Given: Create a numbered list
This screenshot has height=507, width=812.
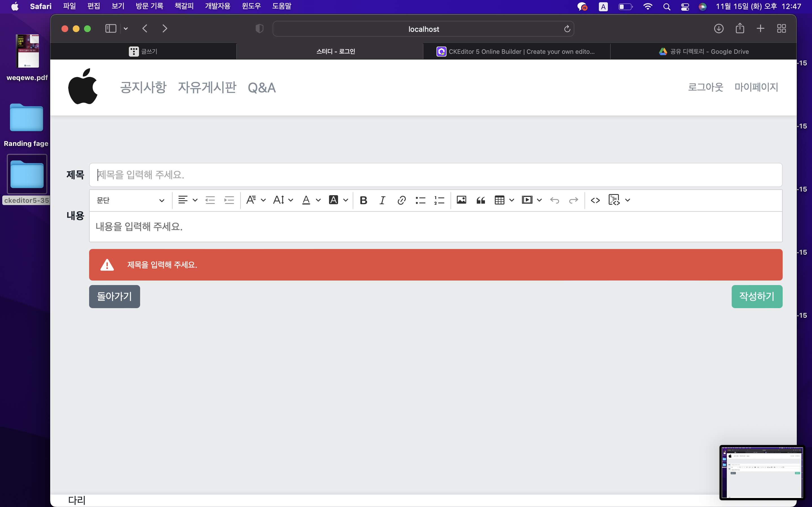Looking at the screenshot, I should point(439,200).
